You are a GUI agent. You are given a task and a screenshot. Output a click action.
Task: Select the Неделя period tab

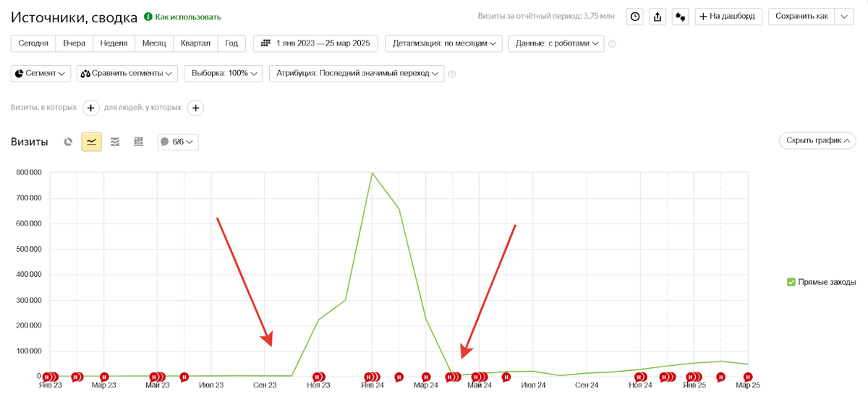(x=114, y=43)
